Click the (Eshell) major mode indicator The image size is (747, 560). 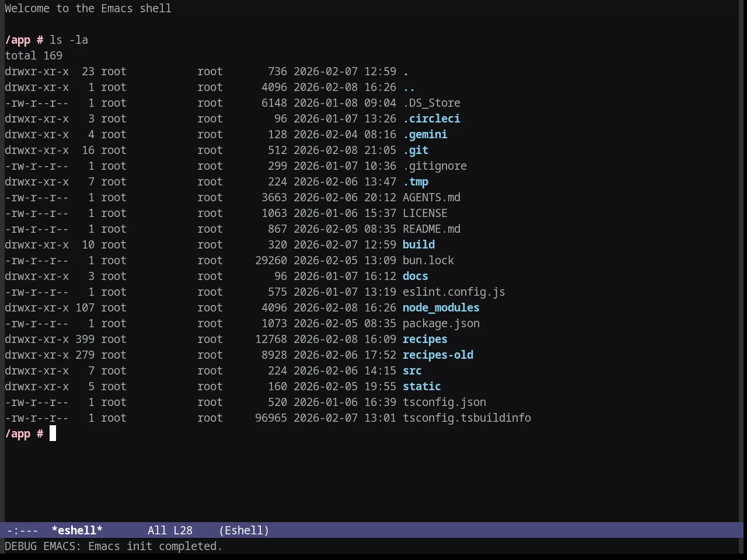244,530
